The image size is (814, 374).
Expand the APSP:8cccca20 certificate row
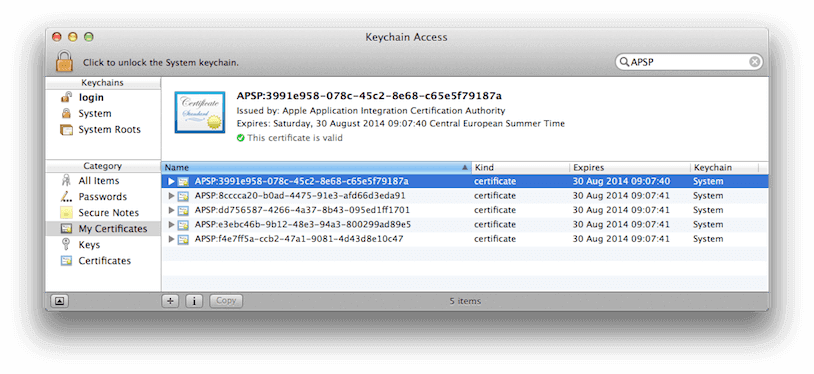pyautogui.click(x=171, y=196)
